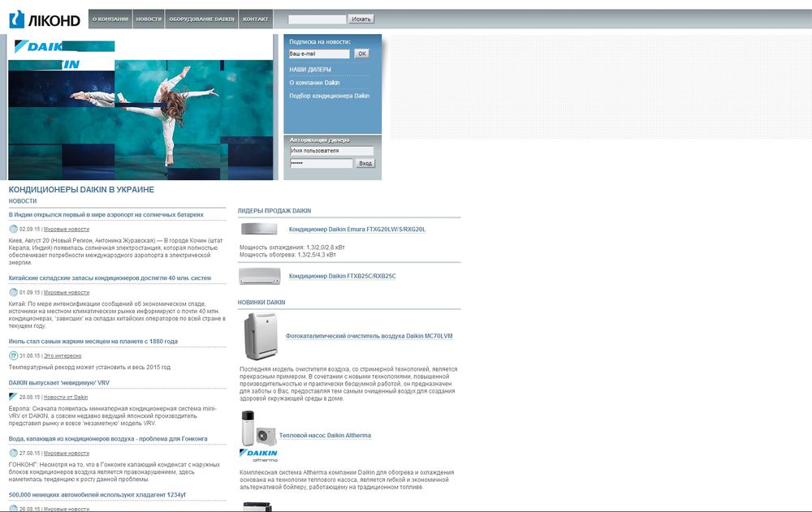View the FTXB25C air conditioner thumbnail
812x512 pixels.
pos(260,276)
